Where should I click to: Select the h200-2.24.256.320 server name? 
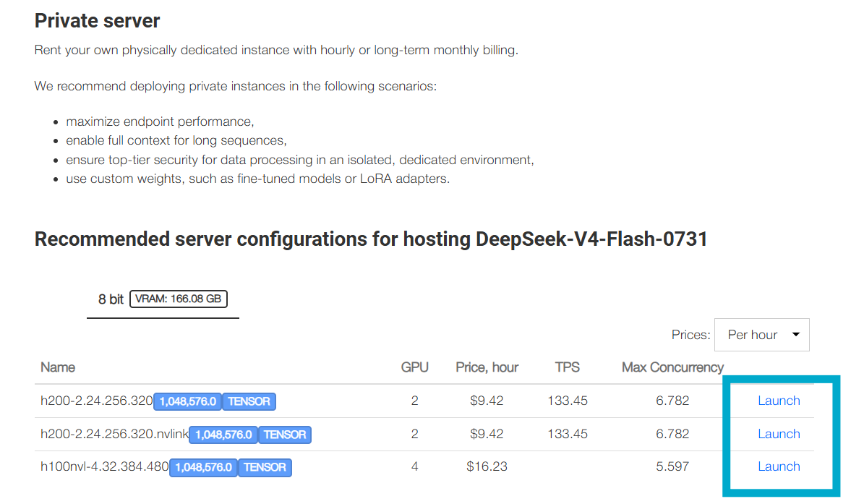97,401
